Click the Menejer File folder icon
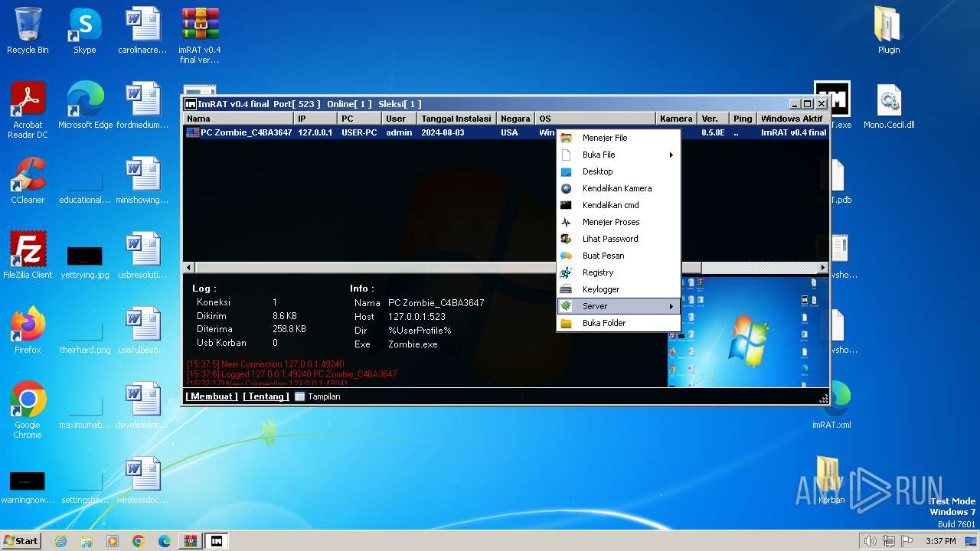 [567, 138]
